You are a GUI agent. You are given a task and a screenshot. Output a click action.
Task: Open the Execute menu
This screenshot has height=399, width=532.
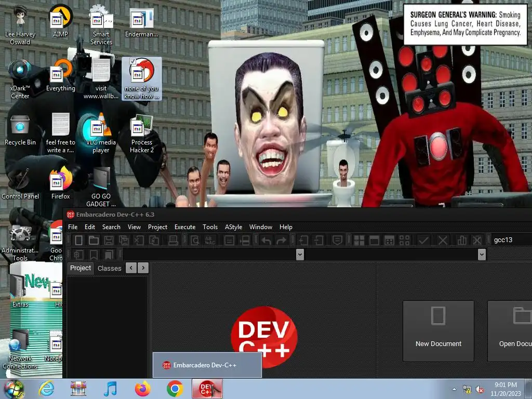pos(185,227)
